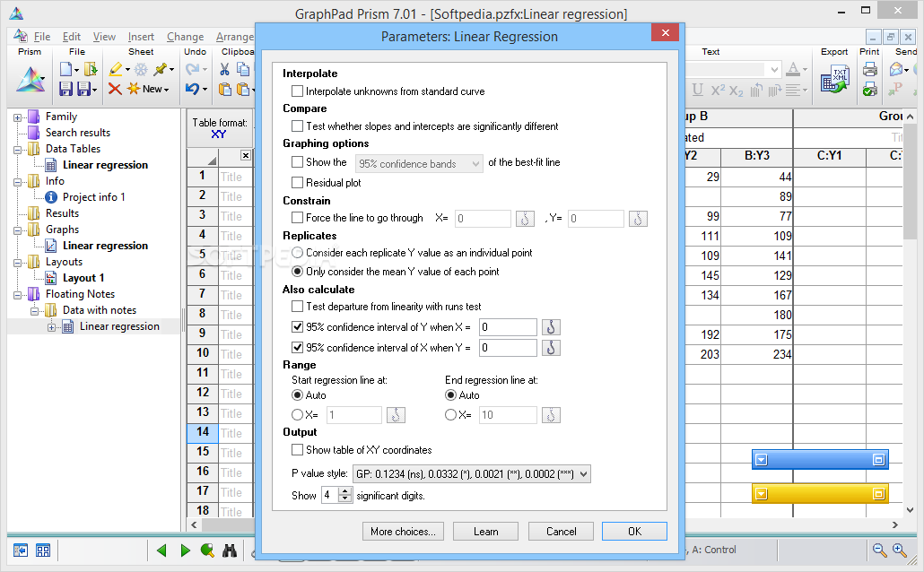Viewport: 924px width, 572px height.
Task: Click the printer with green check icon
Action: [x=870, y=89]
